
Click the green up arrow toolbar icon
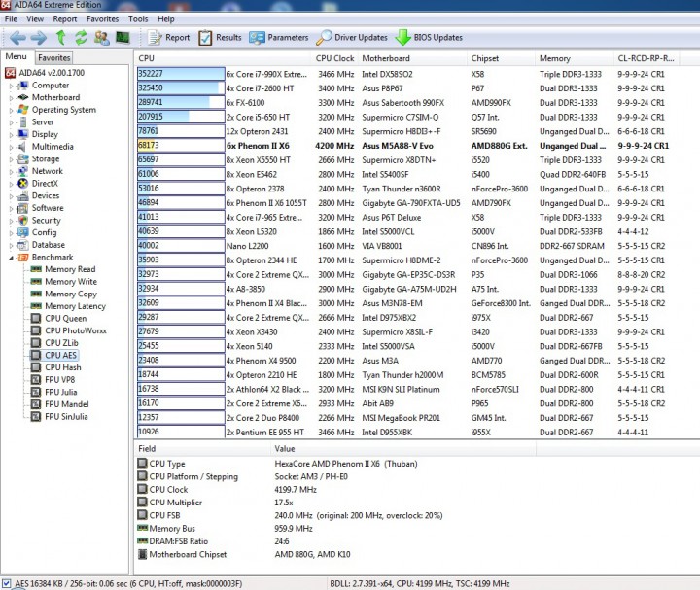click(x=60, y=38)
